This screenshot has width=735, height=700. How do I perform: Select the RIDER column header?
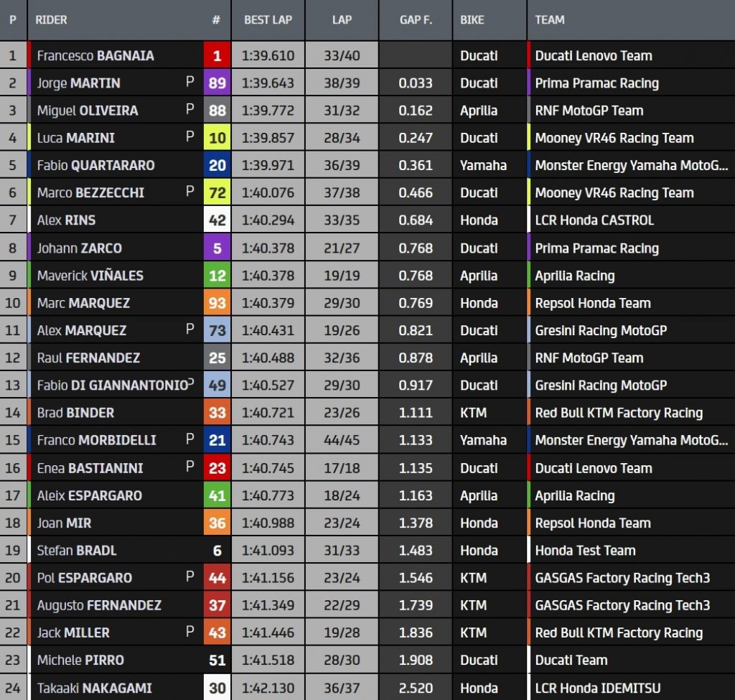tap(52, 20)
